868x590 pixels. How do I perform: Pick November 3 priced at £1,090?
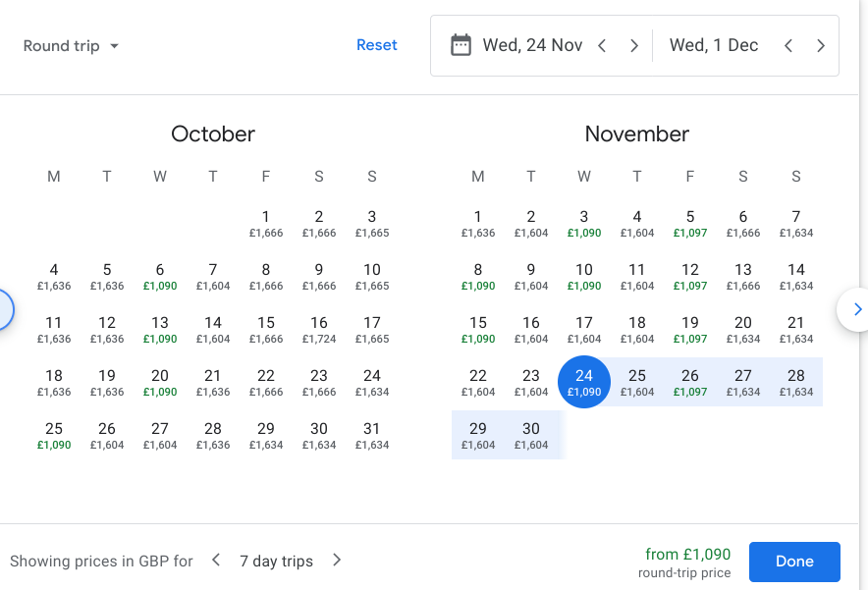[584, 223]
